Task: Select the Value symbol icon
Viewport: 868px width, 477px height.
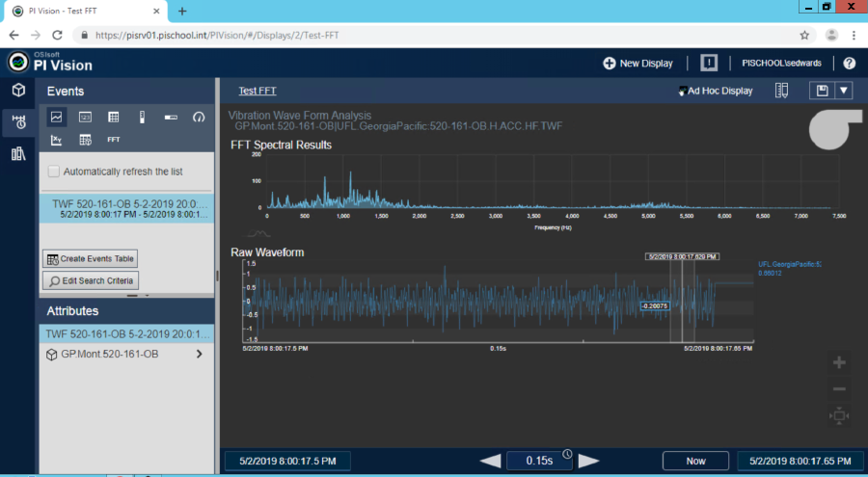Action: [x=85, y=117]
